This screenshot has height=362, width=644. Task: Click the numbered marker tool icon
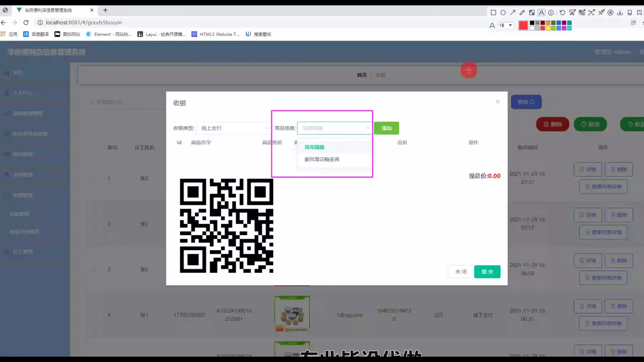[551, 13]
